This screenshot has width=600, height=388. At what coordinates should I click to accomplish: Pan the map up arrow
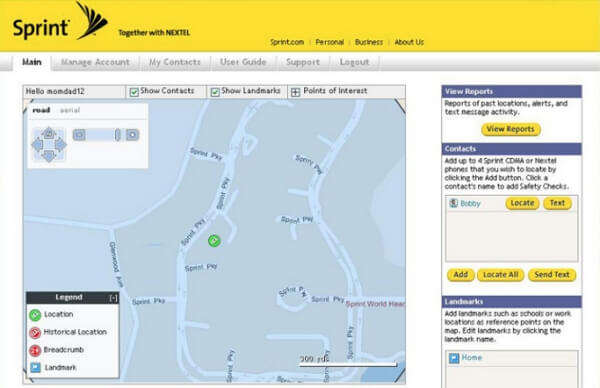coord(49,134)
